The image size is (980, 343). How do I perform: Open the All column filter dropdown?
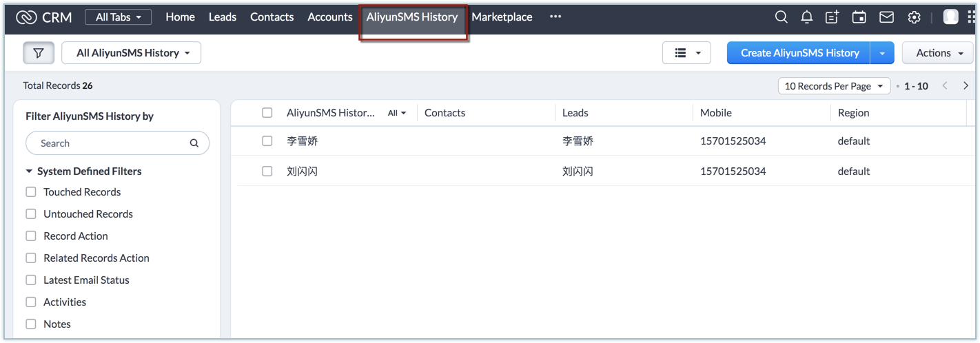point(397,113)
